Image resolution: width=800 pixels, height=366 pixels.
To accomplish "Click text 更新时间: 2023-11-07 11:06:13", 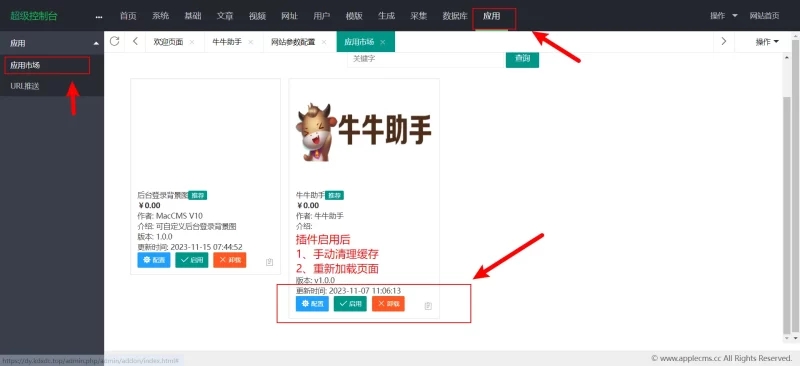I will [x=348, y=290].
